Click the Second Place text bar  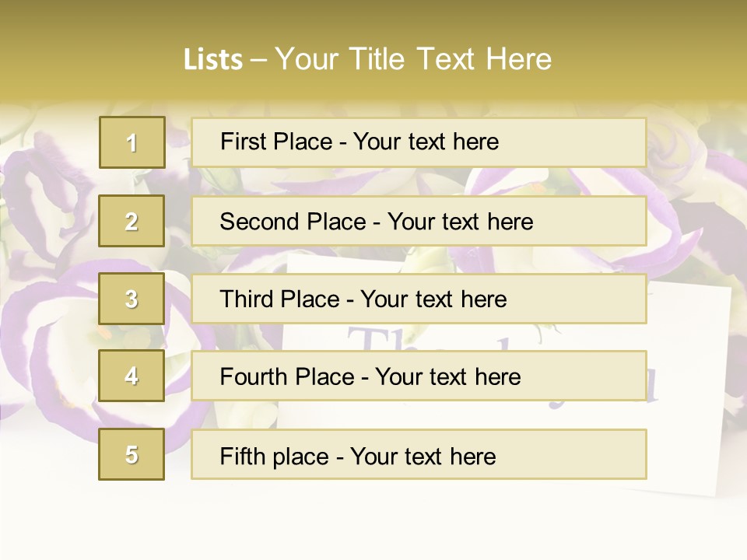click(x=419, y=221)
